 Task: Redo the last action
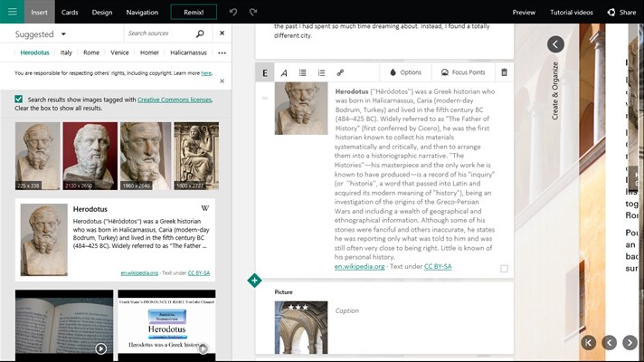tap(253, 12)
